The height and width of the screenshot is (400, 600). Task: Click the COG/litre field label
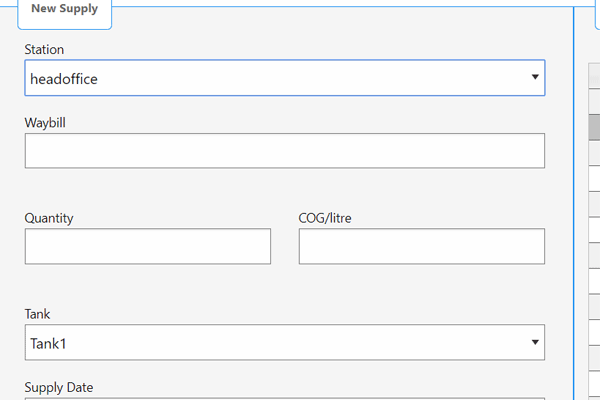tap(325, 218)
